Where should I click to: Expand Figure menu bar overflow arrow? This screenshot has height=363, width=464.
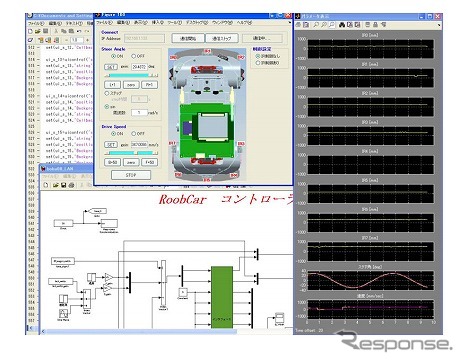289,23
